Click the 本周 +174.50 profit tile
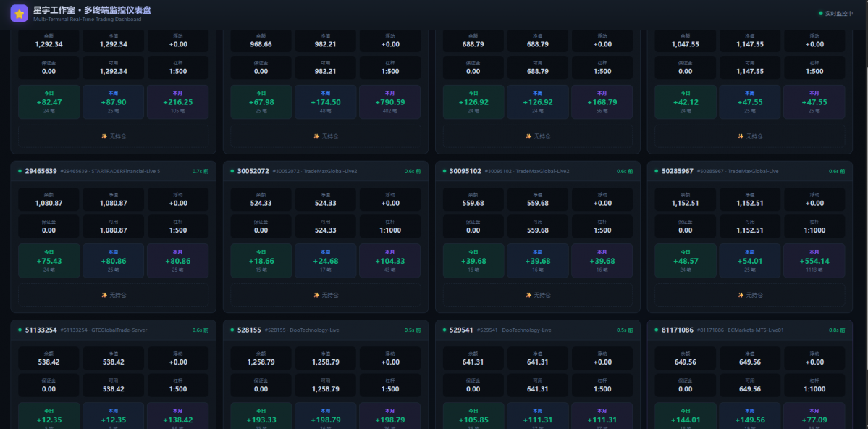The image size is (868, 429). (326, 102)
